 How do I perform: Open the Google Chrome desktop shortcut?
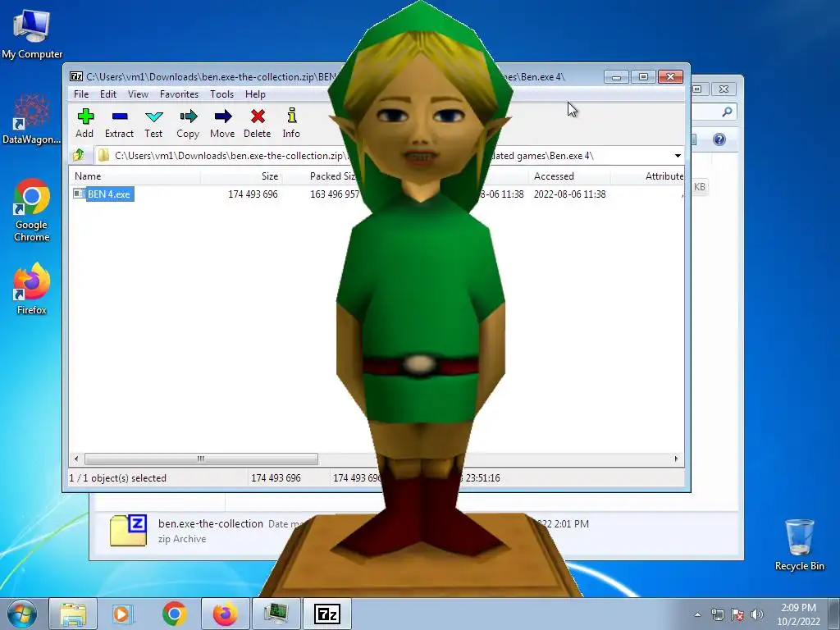coord(32,210)
